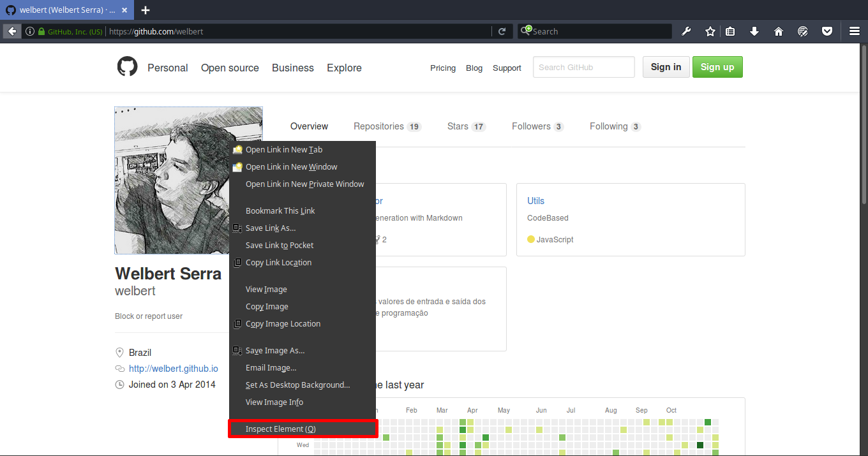Screen dimensions: 868x456
Task: Choose Email Image...
Action: (303, 368)
